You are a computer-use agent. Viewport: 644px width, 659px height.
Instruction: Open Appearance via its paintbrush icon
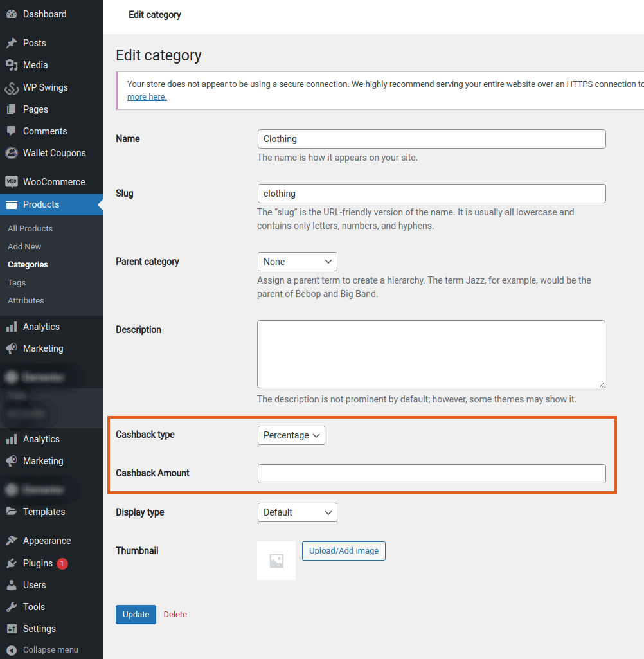(x=12, y=541)
